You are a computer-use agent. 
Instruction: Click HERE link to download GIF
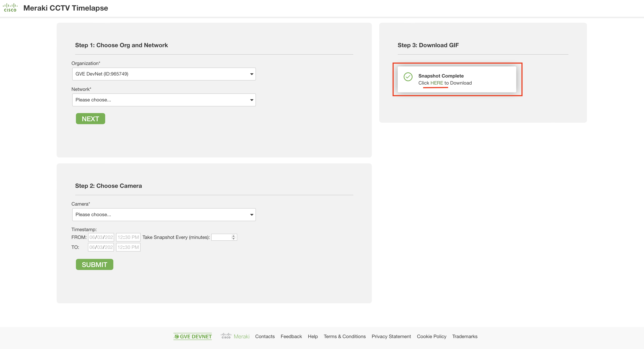pyautogui.click(x=436, y=83)
